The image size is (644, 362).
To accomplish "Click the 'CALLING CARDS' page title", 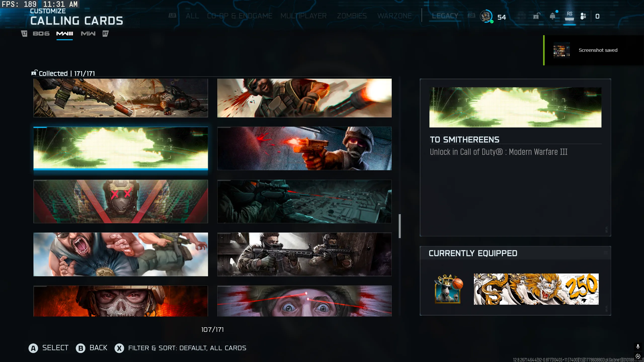I will (x=77, y=21).
